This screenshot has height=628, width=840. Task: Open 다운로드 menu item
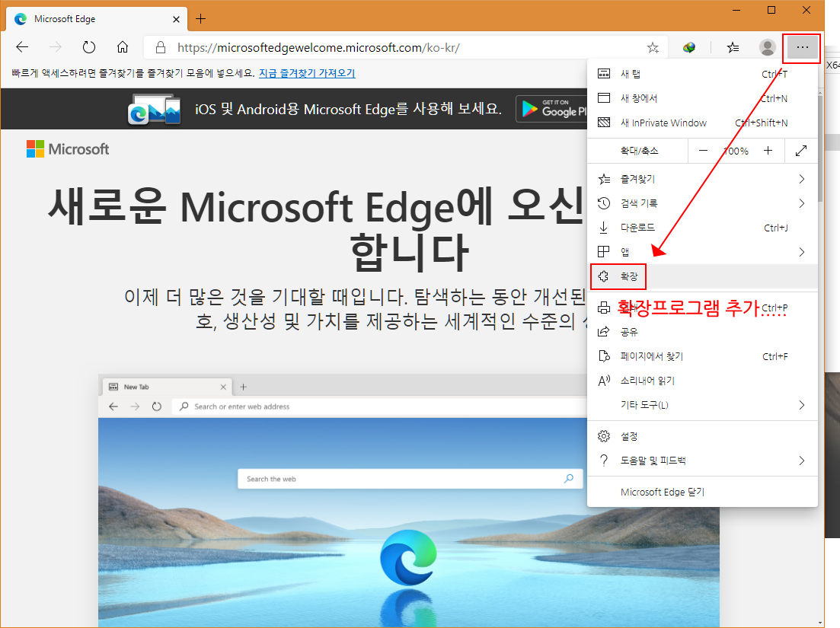tap(702, 228)
